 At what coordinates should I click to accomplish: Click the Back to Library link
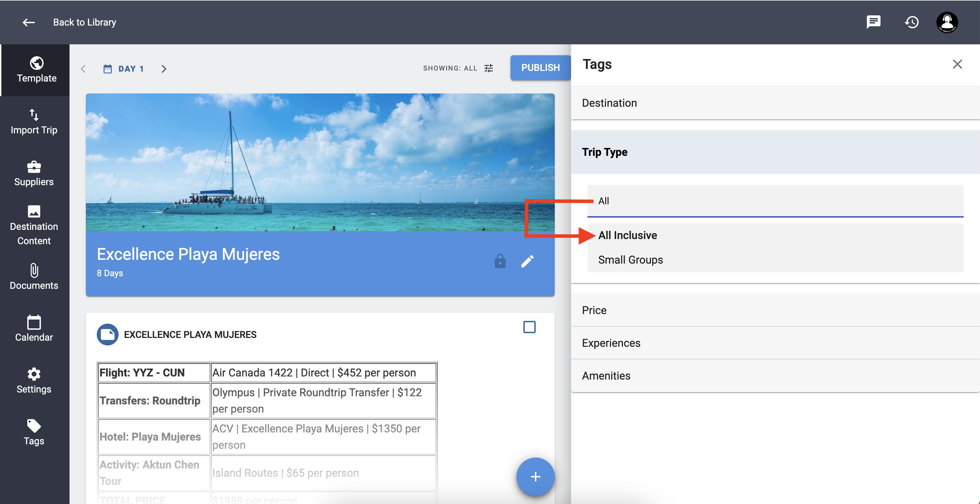(85, 23)
